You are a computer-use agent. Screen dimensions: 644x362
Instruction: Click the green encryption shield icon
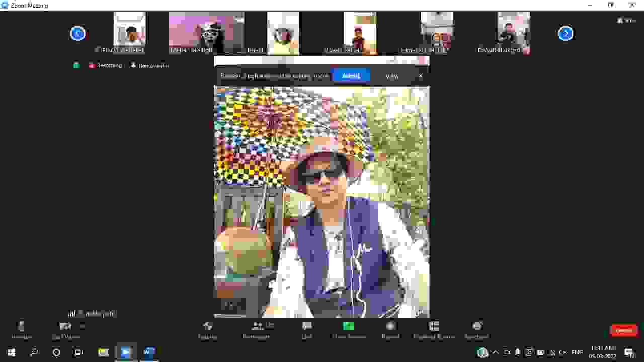[x=76, y=65]
